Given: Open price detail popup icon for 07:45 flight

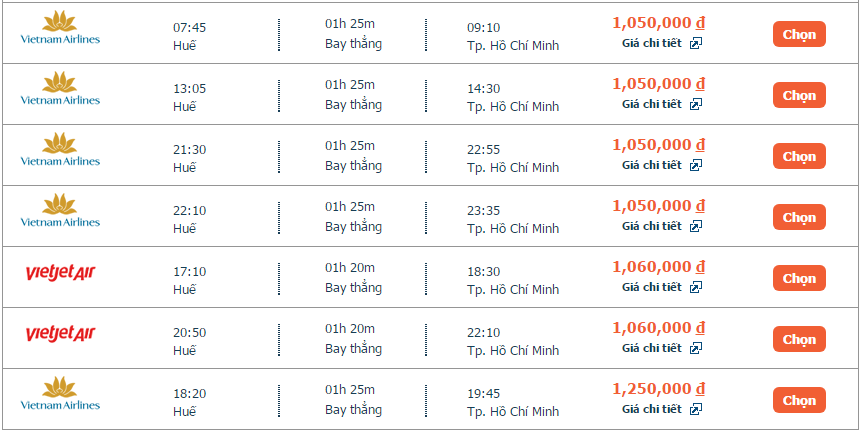Looking at the screenshot, I should point(696,43).
